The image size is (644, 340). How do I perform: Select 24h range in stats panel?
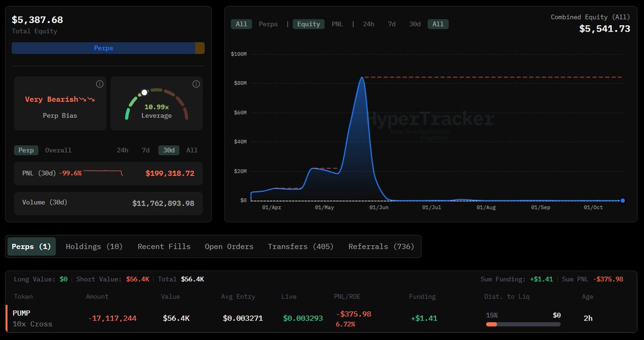[x=122, y=150]
